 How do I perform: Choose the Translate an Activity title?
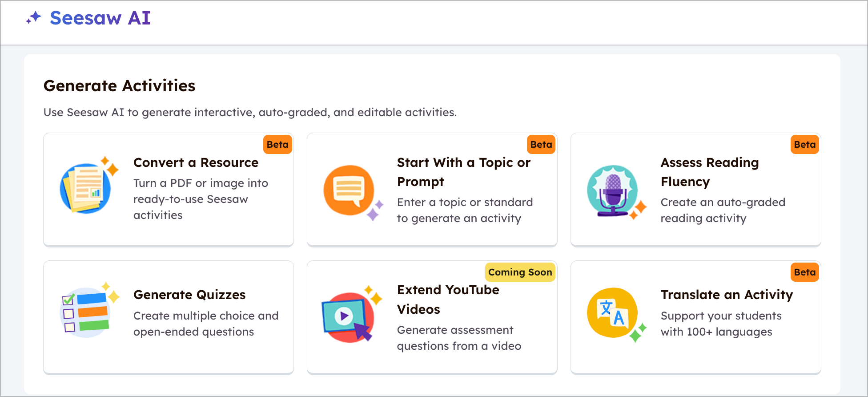coord(727,295)
